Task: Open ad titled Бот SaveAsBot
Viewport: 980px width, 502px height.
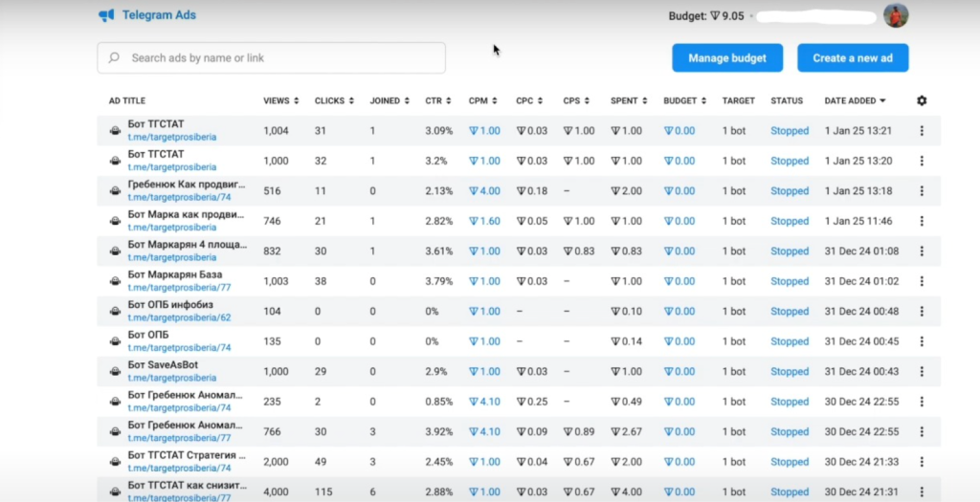Action: [x=163, y=364]
